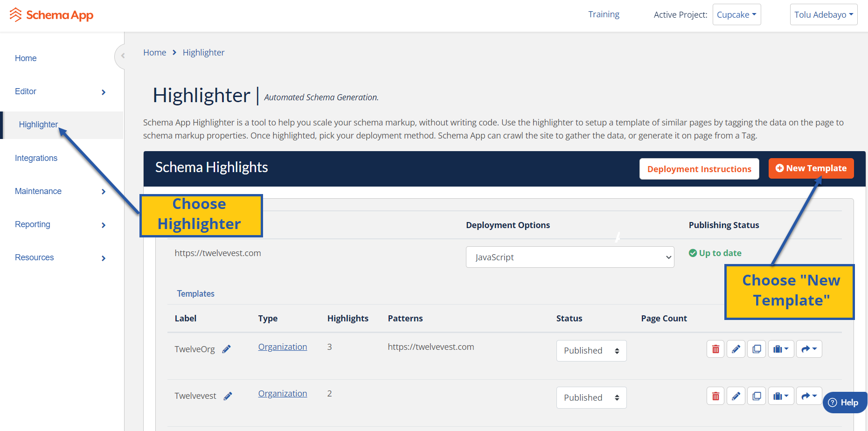The height and width of the screenshot is (431, 868).
Task: Open the Twelvevest Organization type link
Action: (283, 393)
